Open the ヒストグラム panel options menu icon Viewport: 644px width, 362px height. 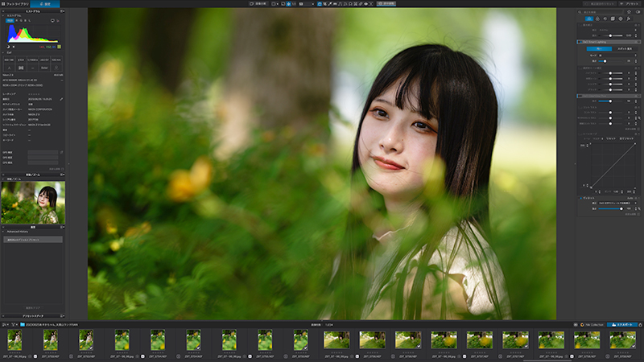click(63, 11)
